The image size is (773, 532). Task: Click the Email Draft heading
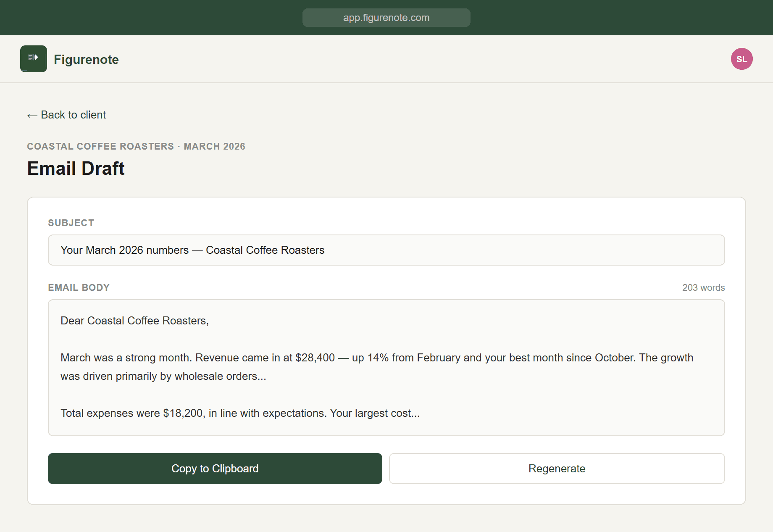(76, 169)
